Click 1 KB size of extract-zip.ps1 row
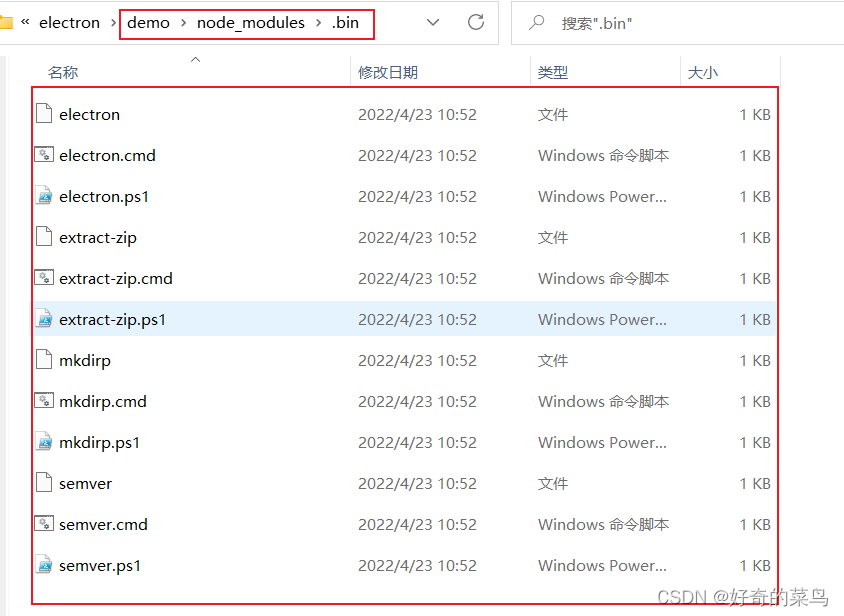 coord(755,319)
